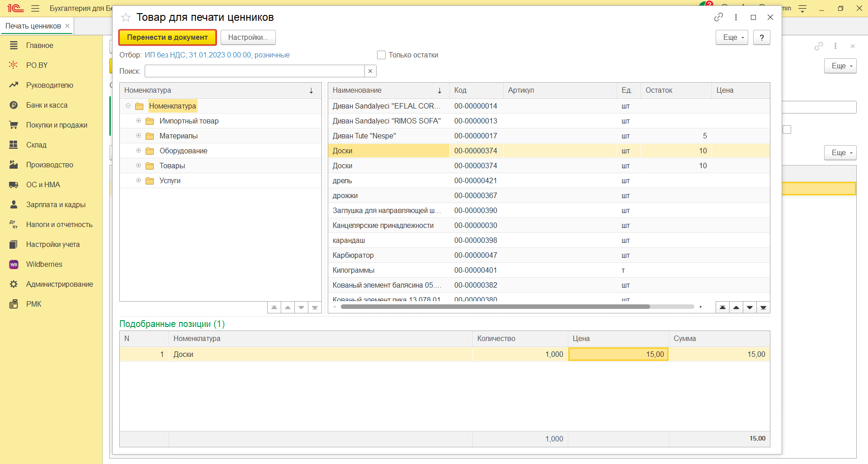Click the horizontal scrollbar under the product list
The width and height of the screenshot is (868, 464).
click(x=495, y=307)
